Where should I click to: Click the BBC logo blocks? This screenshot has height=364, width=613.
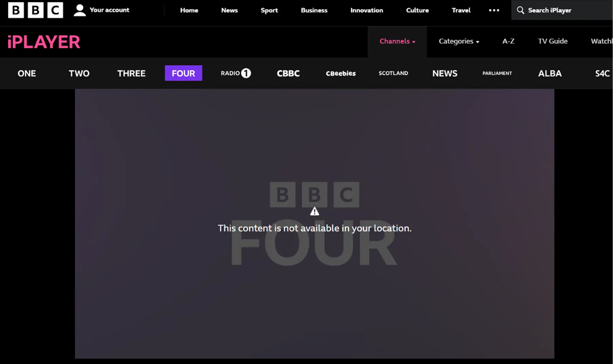tap(35, 10)
